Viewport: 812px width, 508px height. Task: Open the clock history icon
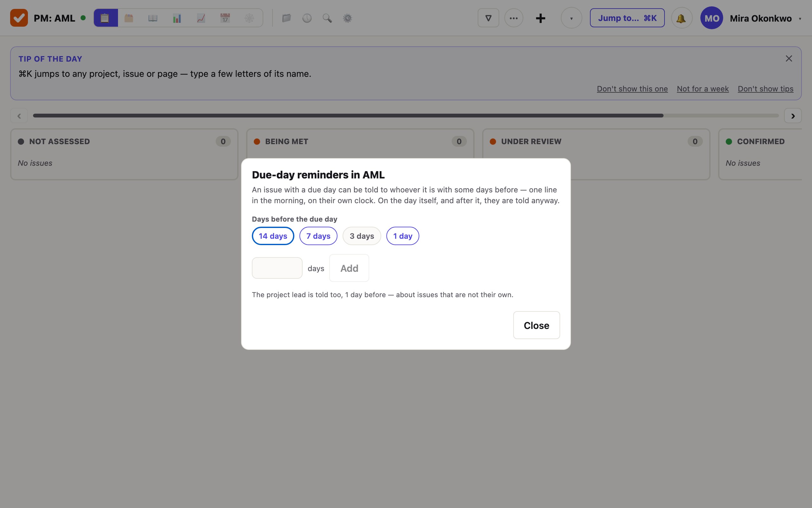click(x=307, y=18)
